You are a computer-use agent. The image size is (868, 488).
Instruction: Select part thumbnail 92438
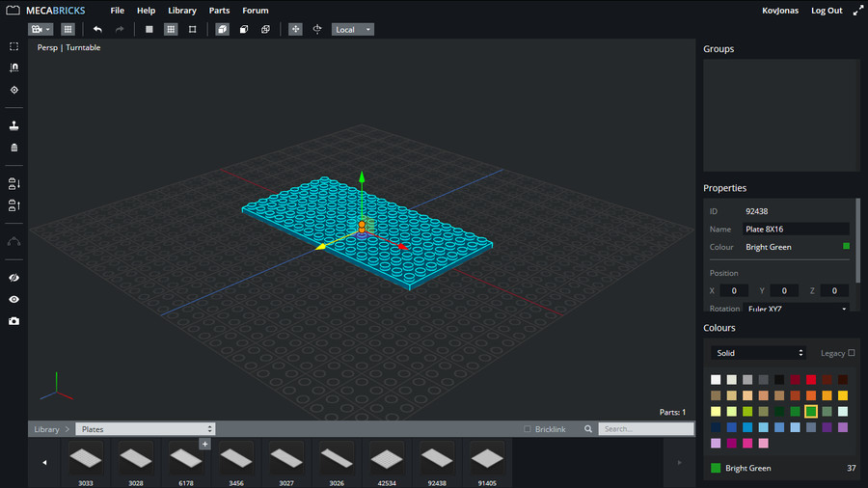[x=437, y=459]
